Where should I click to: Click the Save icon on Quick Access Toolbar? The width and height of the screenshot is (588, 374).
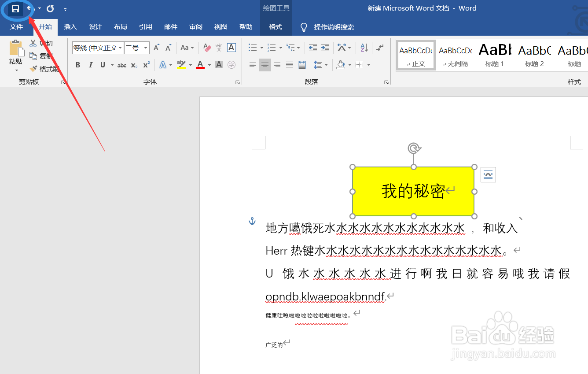pos(16,8)
